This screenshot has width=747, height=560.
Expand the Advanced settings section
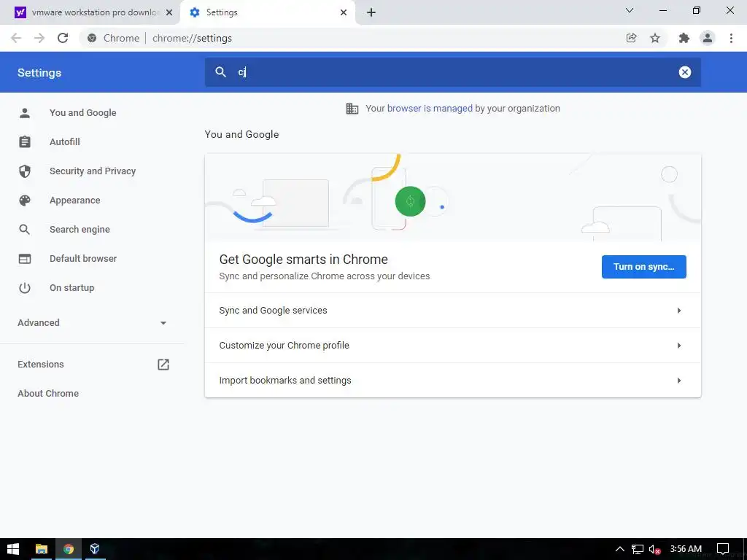(x=92, y=323)
